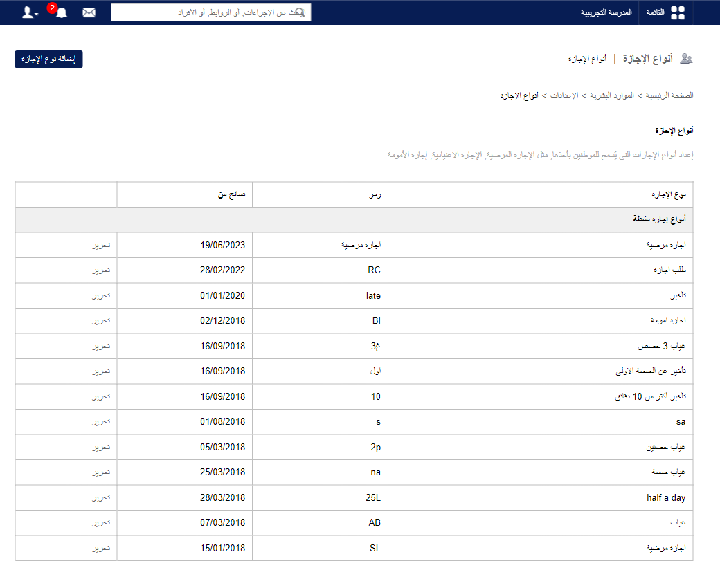
Task: Edit the row with code 10
Action: [101, 397]
